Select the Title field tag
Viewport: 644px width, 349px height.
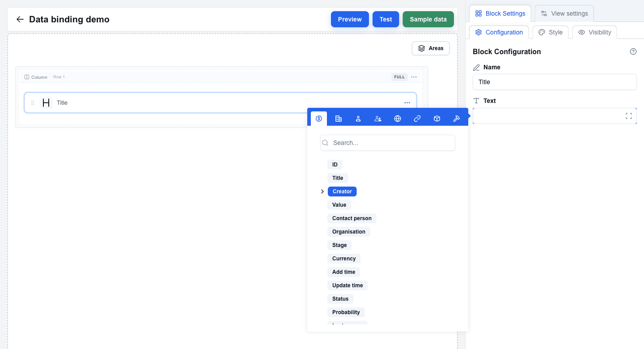click(338, 178)
